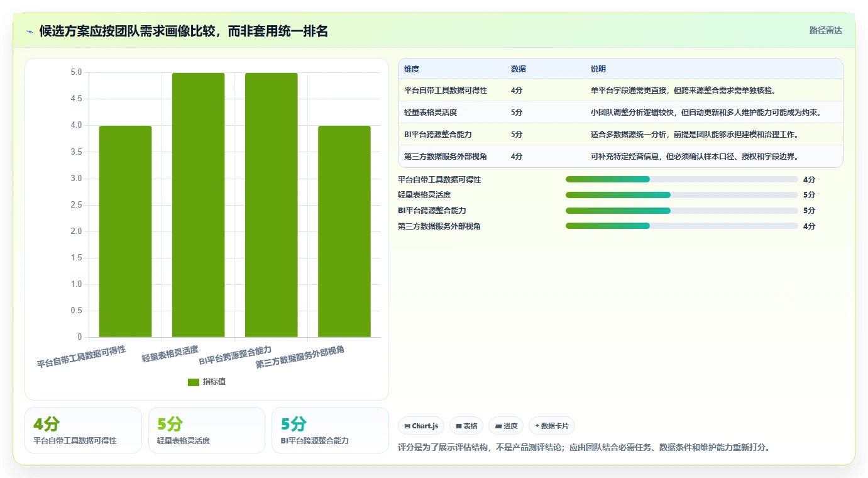Click the 5.0 tick on the y-axis

click(76, 72)
